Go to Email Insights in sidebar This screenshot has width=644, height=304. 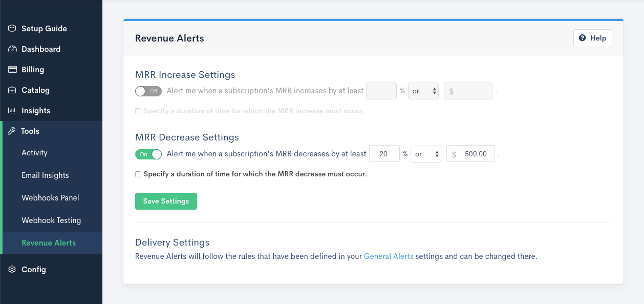tap(45, 175)
